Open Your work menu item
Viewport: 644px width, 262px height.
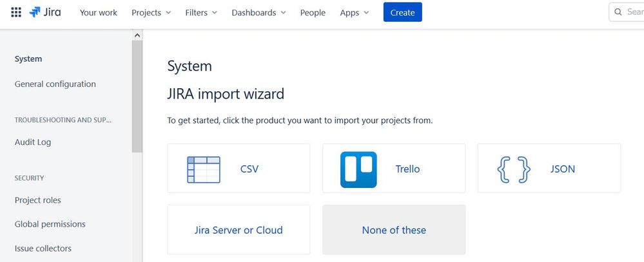pos(99,13)
